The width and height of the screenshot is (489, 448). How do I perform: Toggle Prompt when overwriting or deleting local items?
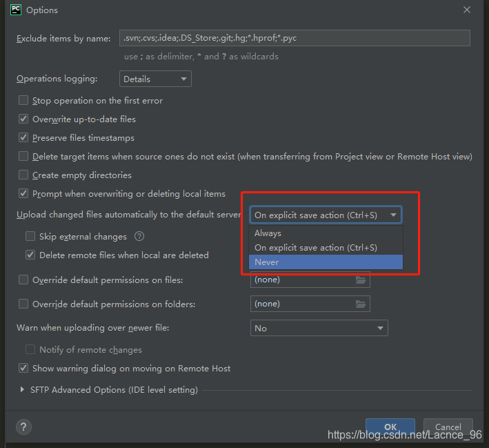click(23, 193)
